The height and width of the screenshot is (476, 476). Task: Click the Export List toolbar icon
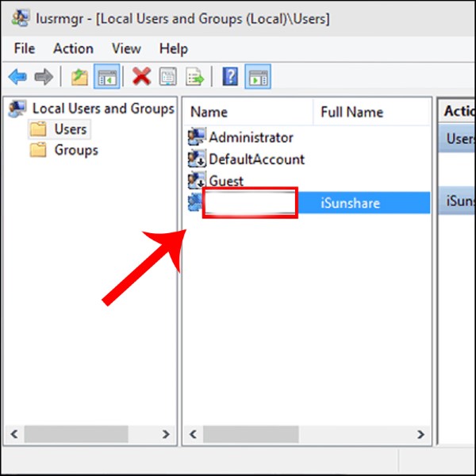coord(194,77)
